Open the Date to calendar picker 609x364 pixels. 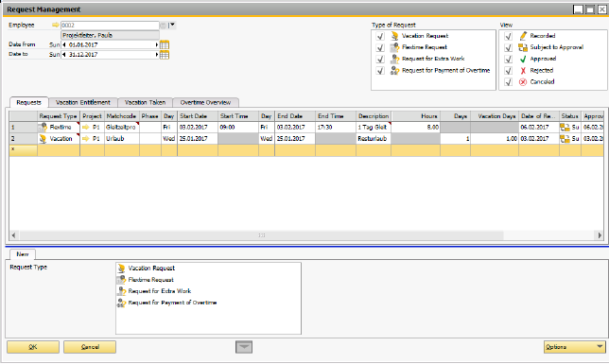[x=165, y=55]
